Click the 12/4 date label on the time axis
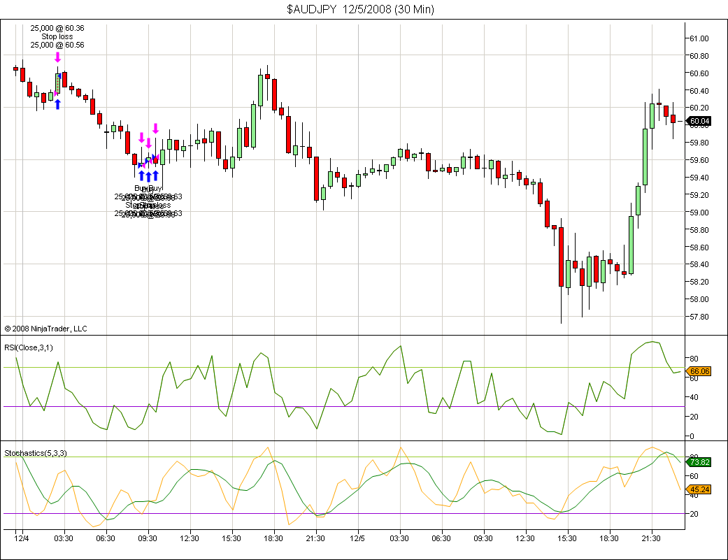Image resolution: width=728 pixels, height=560 pixels. 22,538
